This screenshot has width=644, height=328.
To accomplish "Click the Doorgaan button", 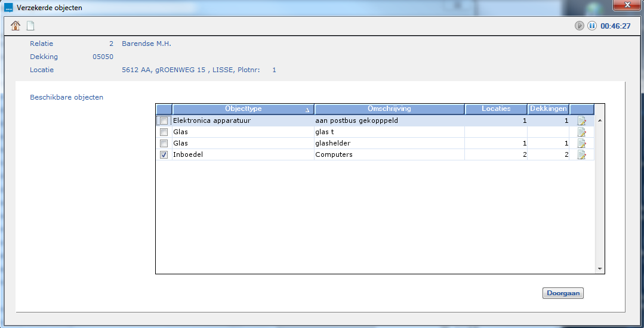I will point(563,293).
